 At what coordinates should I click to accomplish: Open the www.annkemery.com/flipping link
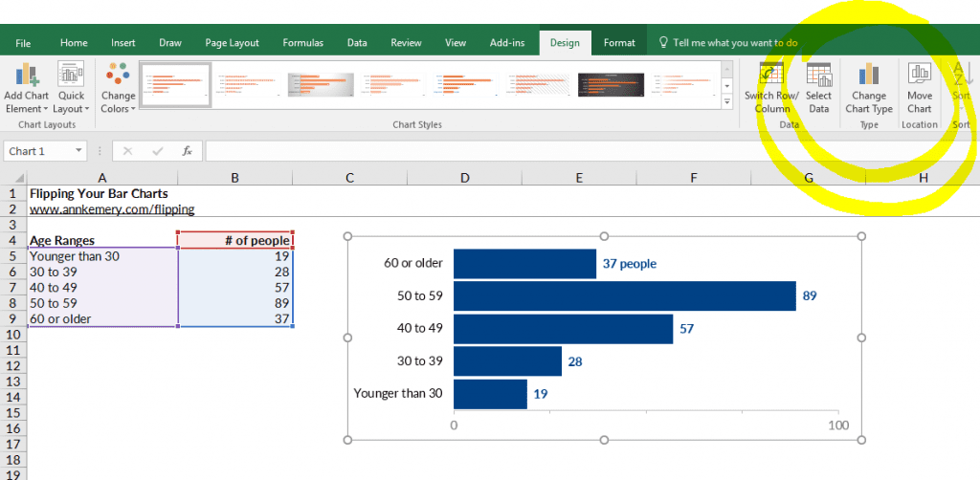[x=112, y=209]
